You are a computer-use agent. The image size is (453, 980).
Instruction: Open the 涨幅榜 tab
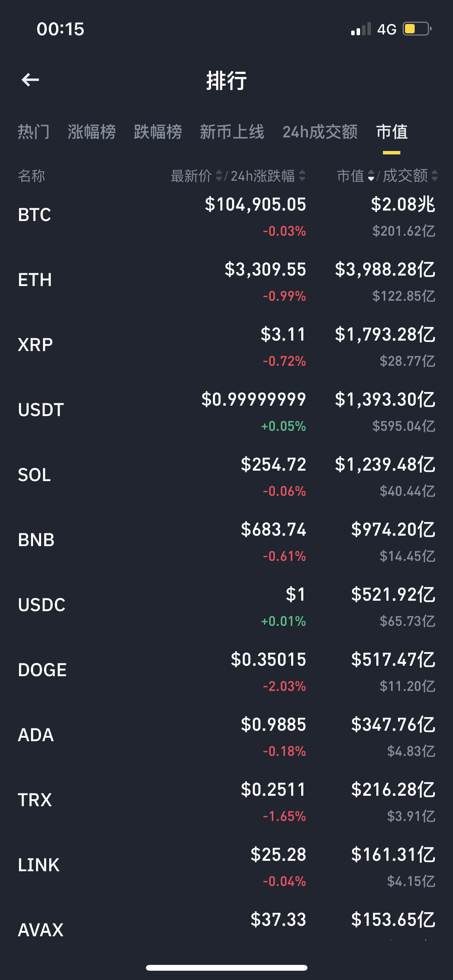[x=92, y=132]
